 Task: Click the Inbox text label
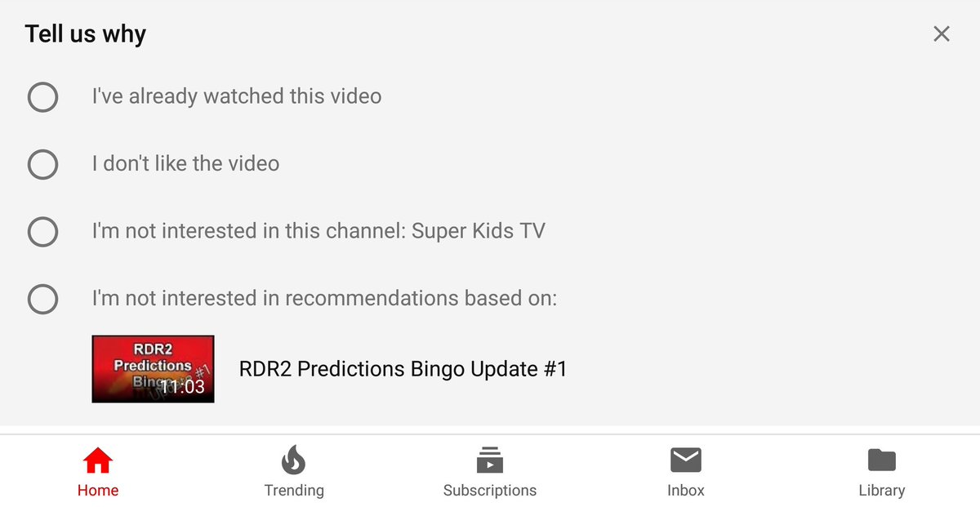tap(686, 491)
